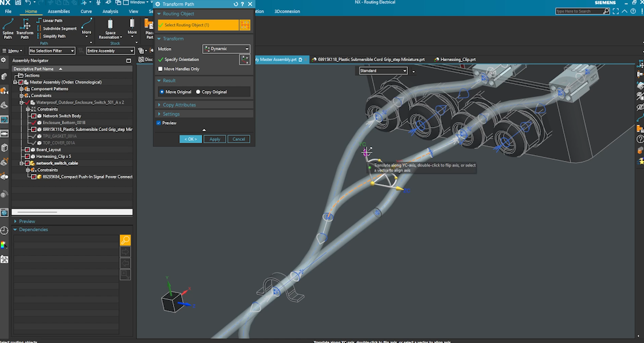The width and height of the screenshot is (644, 343).
Task: Toggle visibility checkbox for Network Switch Body
Action: (x=34, y=116)
